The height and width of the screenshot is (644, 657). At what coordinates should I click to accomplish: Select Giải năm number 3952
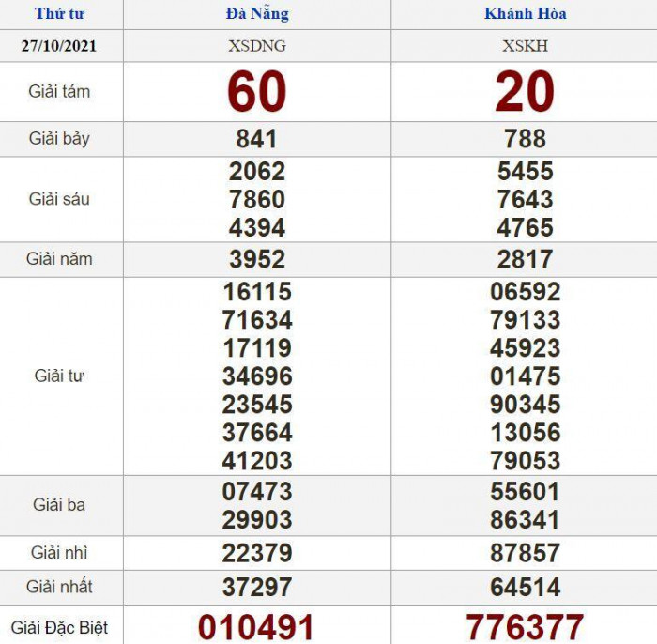pos(256,259)
